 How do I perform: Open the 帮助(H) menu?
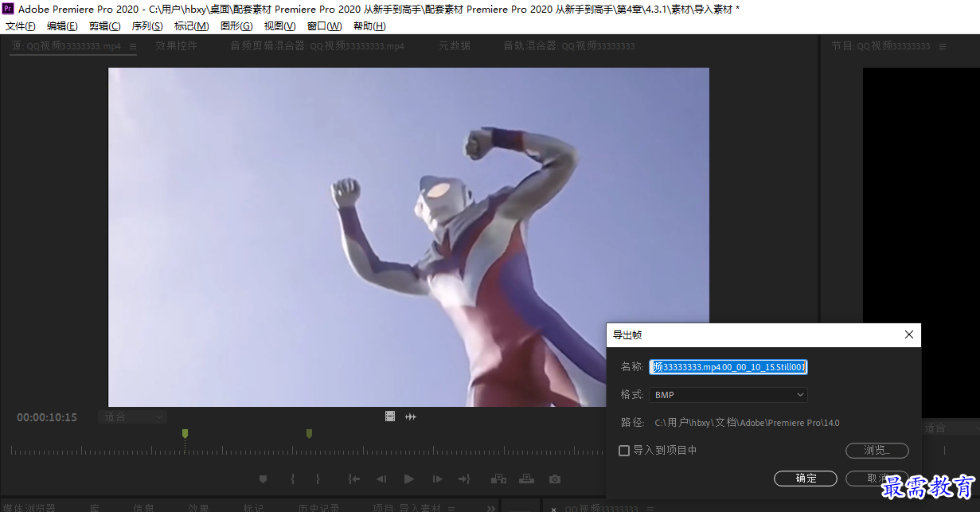pos(369,26)
